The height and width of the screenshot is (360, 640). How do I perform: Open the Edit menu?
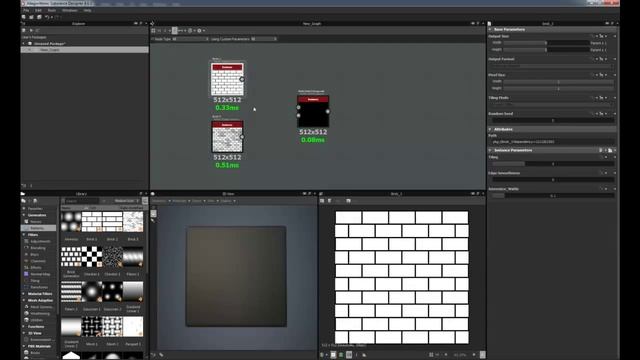pyautogui.click(x=38, y=10)
